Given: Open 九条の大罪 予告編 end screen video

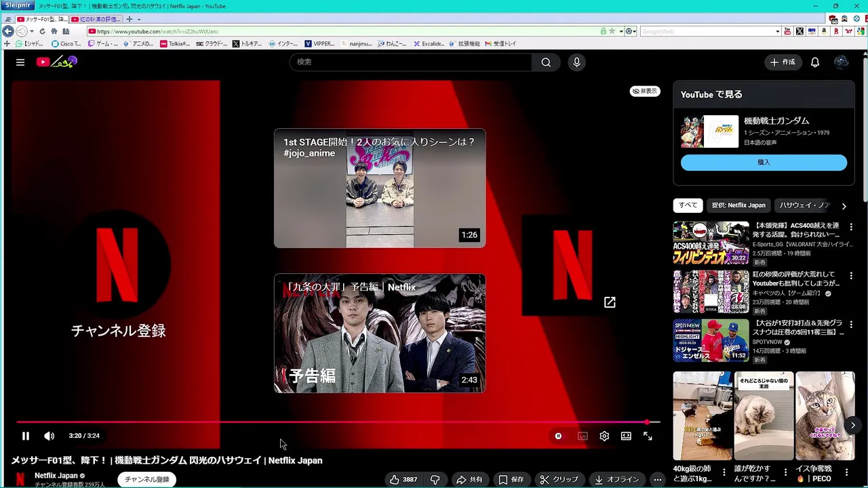Looking at the screenshot, I should [380, 333].
